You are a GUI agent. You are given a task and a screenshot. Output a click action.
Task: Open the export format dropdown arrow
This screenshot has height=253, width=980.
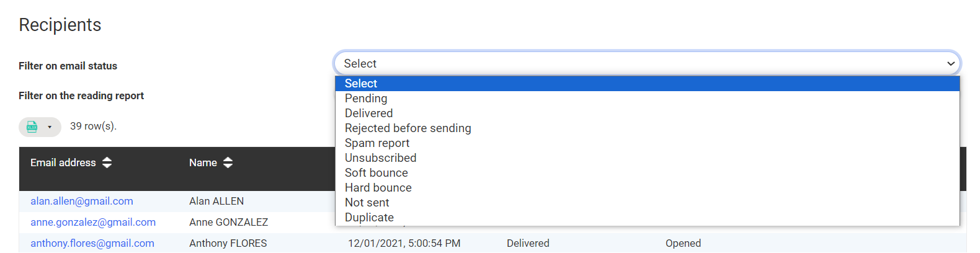[x=50, y=127]
